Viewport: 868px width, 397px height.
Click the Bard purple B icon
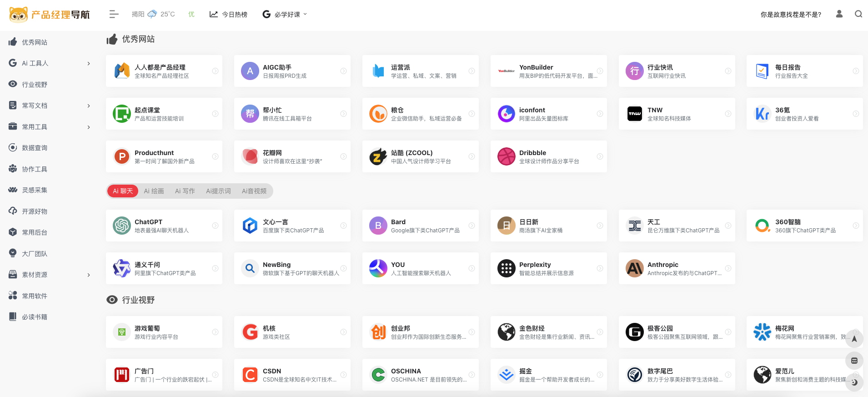coord(378,226)
